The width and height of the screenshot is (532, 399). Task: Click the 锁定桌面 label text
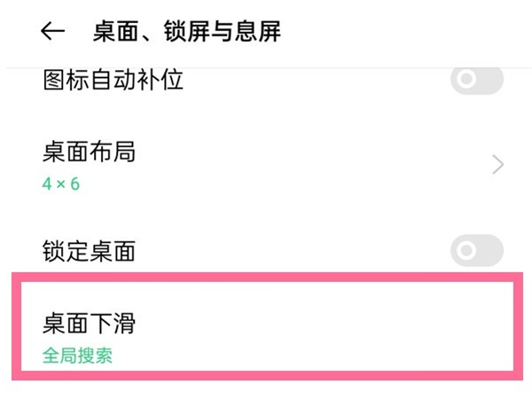click(x=88, y=251)
